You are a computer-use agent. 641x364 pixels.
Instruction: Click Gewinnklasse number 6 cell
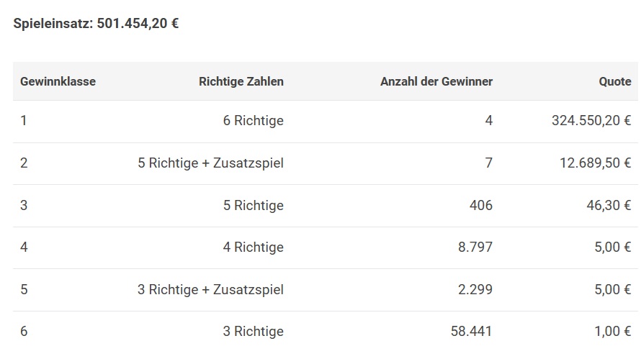coord(24,332)
